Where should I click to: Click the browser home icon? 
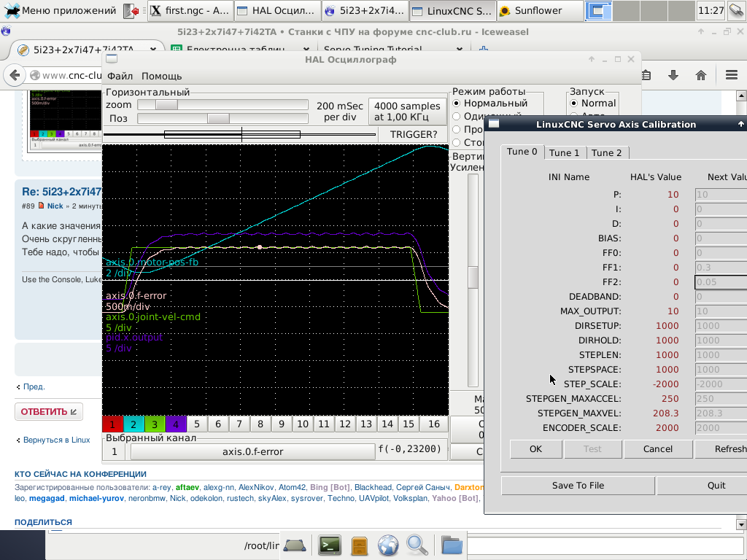tap(701, 75)
